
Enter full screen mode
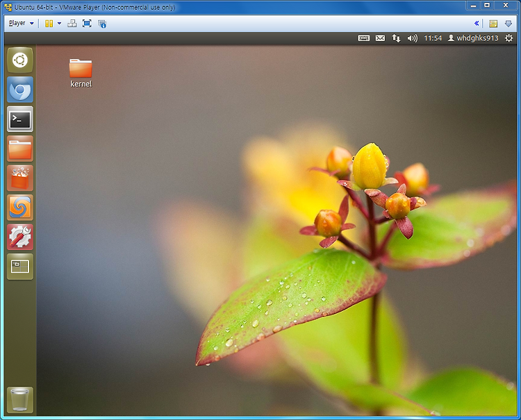pyautogui.click(x=87, y=23)
